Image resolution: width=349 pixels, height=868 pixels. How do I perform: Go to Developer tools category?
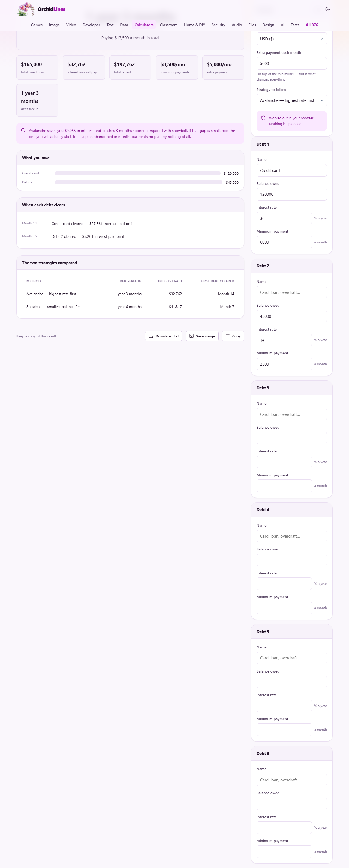[x=91, y=25]
